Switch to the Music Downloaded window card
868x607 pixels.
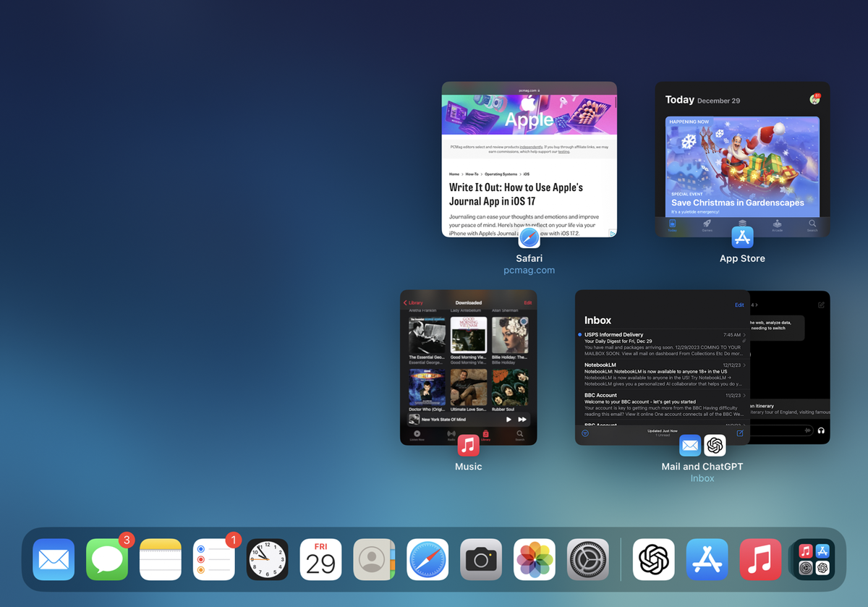point(468,368)
